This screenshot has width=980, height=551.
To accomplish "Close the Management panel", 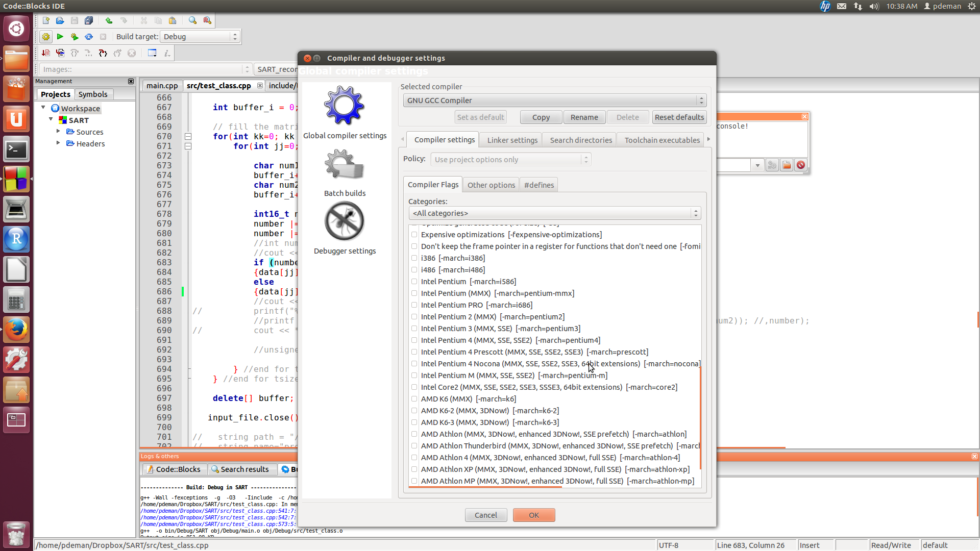I will pyautogui.click(x=131, y=81).
